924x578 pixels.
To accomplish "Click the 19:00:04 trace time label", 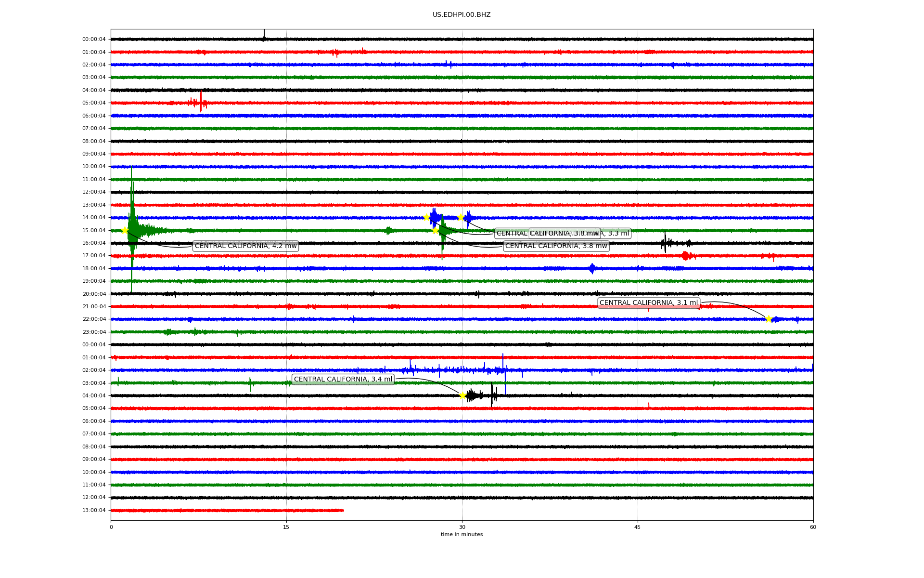I will point(94,281).
